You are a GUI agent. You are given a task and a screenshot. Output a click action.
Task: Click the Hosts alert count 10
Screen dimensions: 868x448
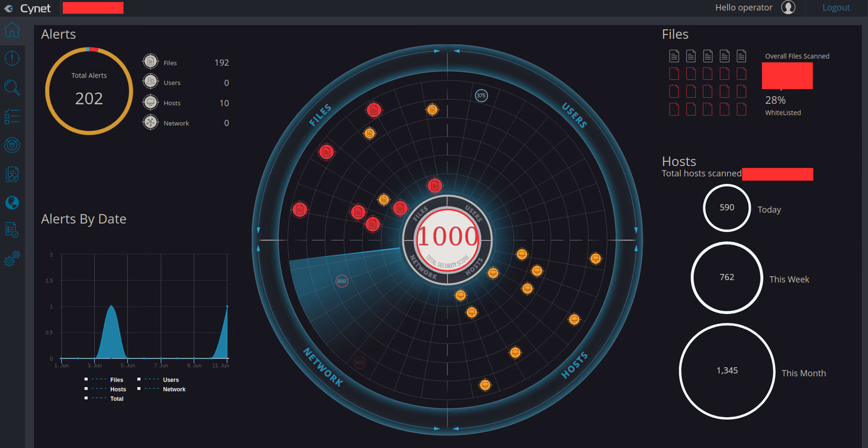[224, 103]
